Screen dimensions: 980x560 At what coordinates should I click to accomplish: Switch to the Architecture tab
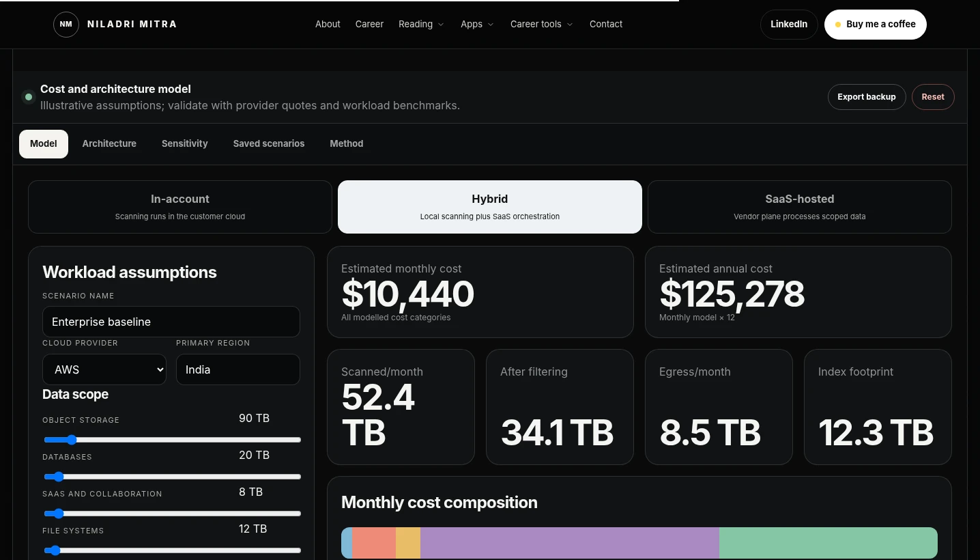109,144
